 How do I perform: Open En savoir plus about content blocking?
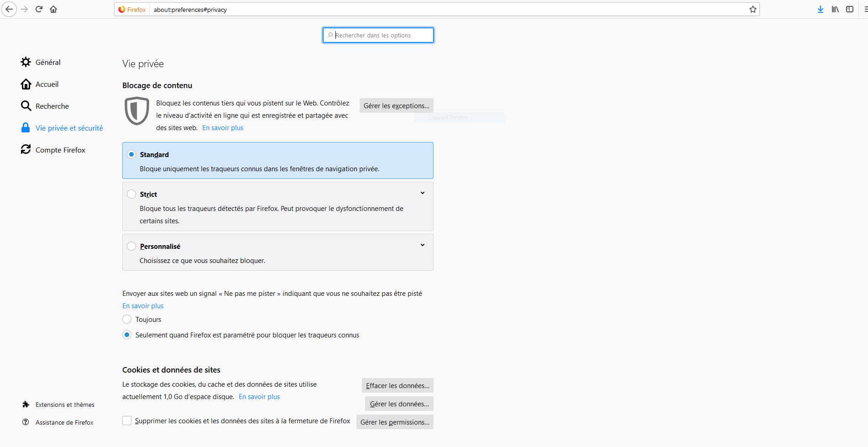tap(223, 128)
